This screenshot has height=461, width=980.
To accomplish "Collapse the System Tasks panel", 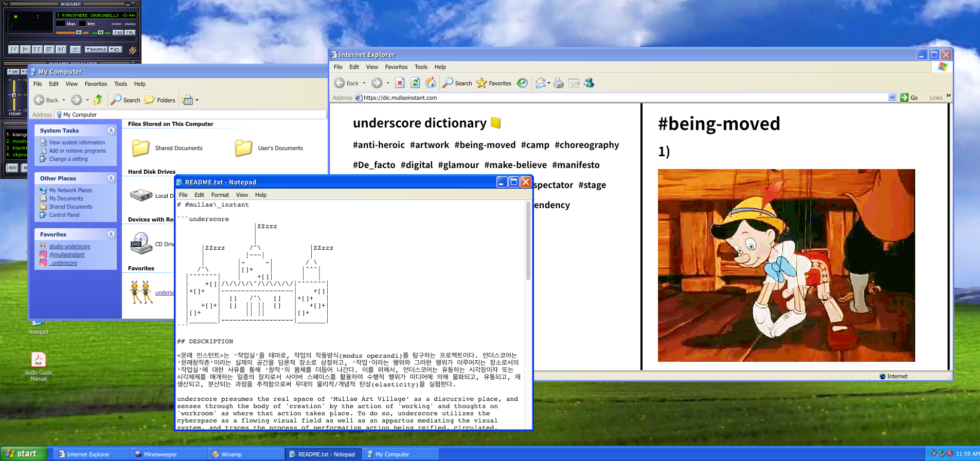I will coord(111,131).
